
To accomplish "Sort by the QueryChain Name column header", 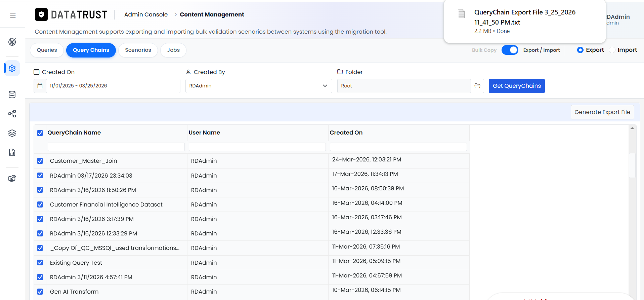I will coord(74,133).
